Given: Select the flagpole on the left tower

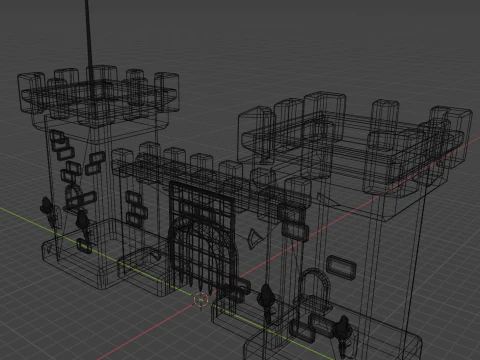Looking at the screenshot, I should click(89, 50).
